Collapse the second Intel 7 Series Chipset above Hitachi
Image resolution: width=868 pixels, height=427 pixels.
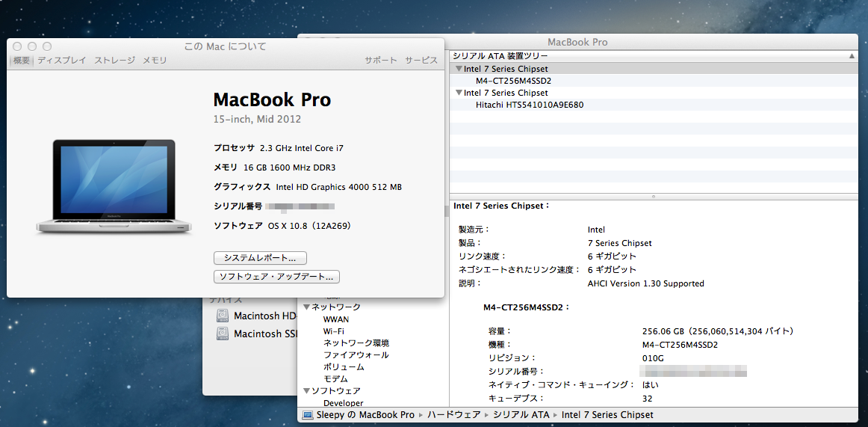coord(459,93)
